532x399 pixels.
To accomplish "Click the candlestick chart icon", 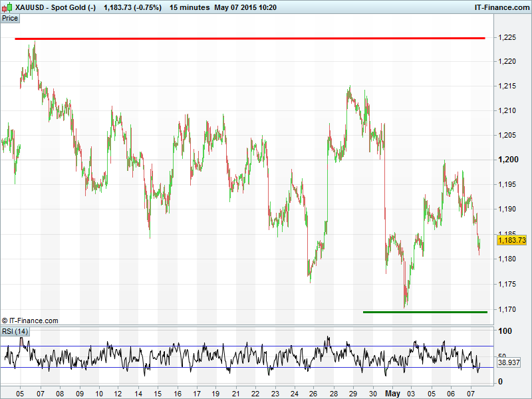I will (7, 7).
